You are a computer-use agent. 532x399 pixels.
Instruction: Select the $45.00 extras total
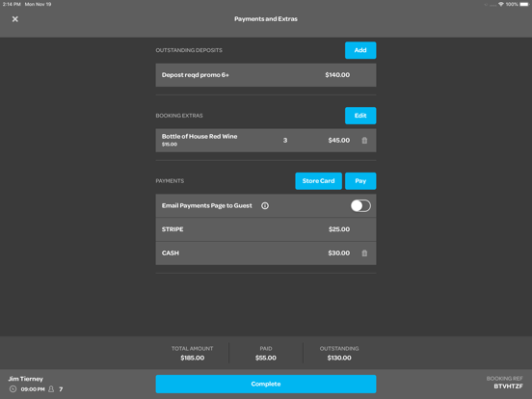coord(338,140)
